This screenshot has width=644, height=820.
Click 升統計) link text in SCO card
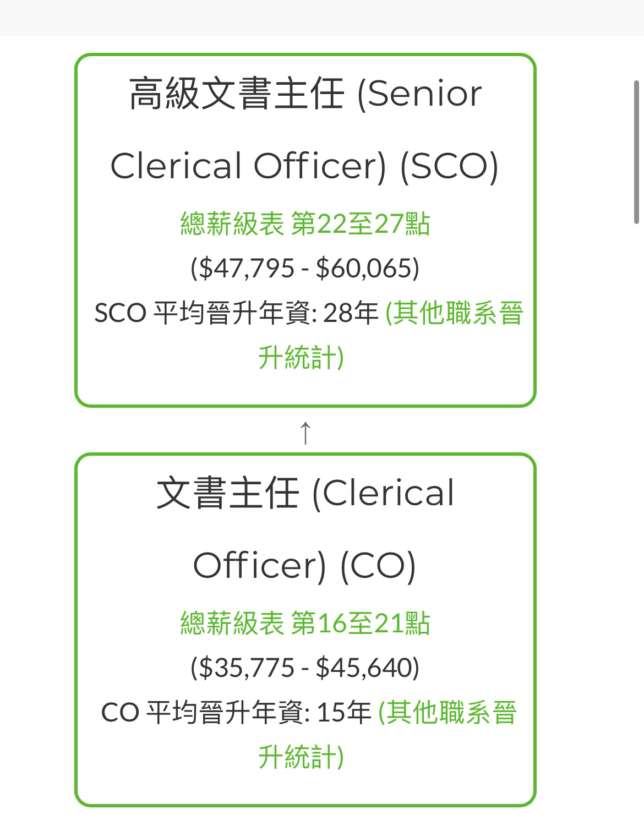click(x=301, y=357)
